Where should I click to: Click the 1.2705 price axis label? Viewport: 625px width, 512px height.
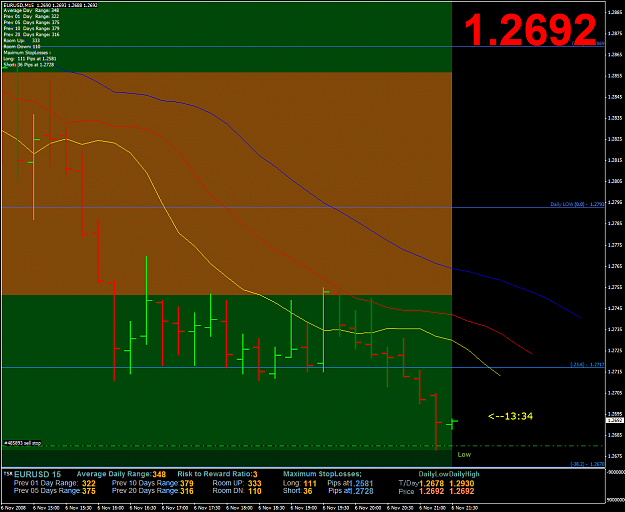(x=615, y=392)
